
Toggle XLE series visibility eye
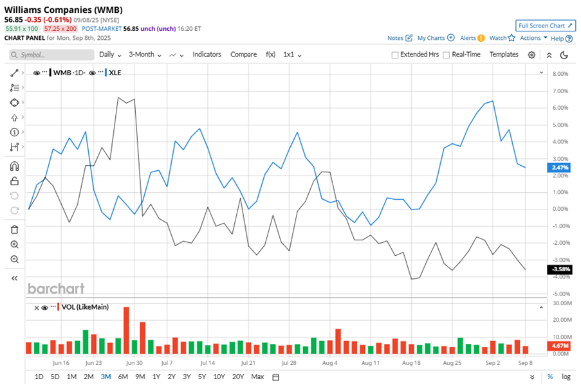point(92,73)
